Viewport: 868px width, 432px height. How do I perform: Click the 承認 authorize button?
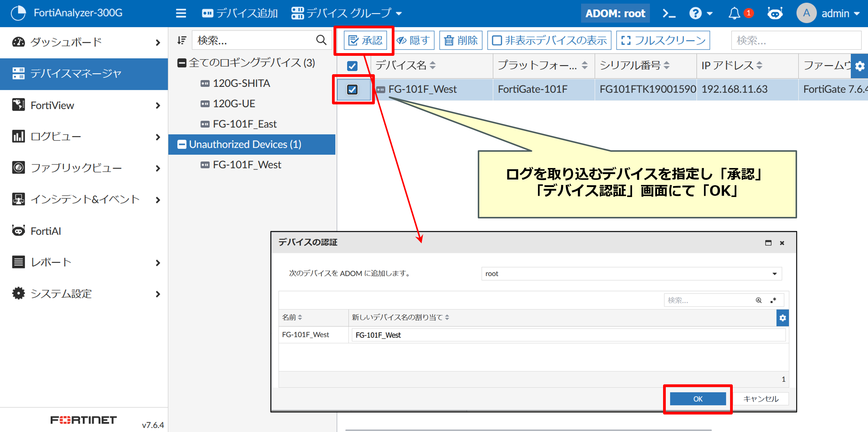click(365, 40)
